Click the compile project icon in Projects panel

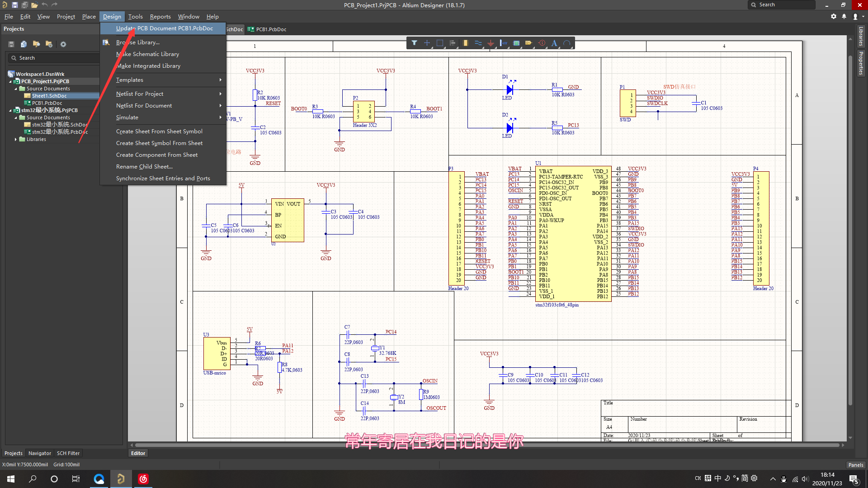[24, 44]
